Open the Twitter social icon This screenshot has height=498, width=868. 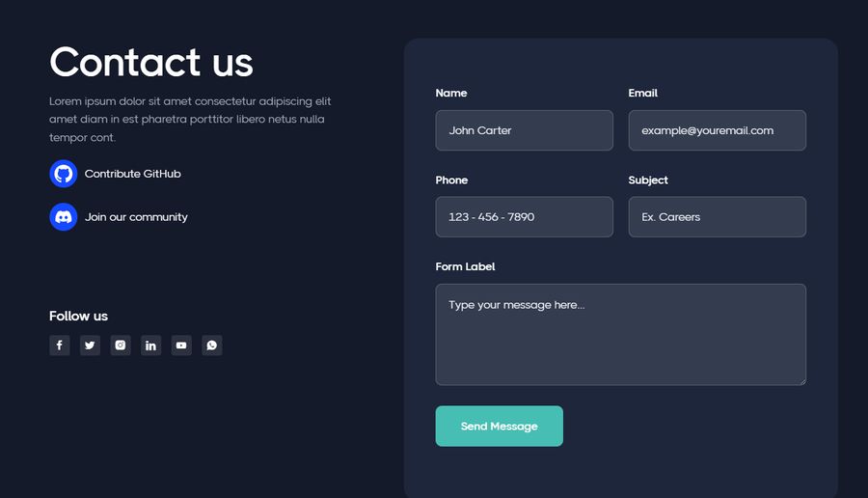tap(90, 346)
